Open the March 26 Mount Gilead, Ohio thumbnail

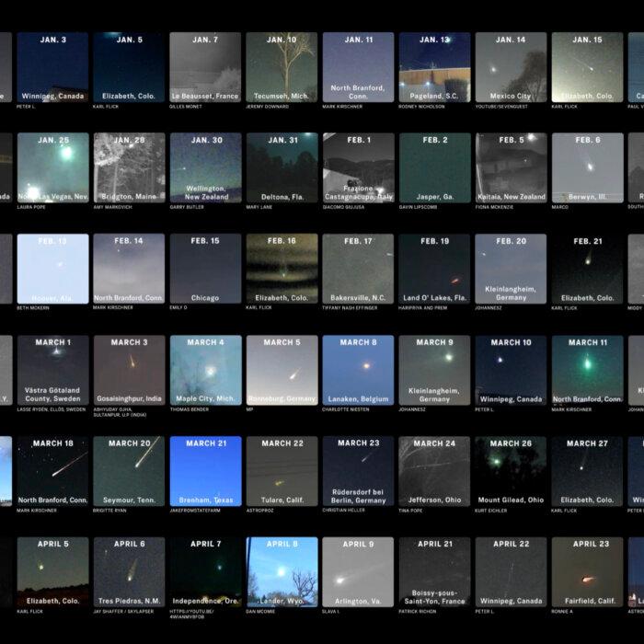pos(511,471)
